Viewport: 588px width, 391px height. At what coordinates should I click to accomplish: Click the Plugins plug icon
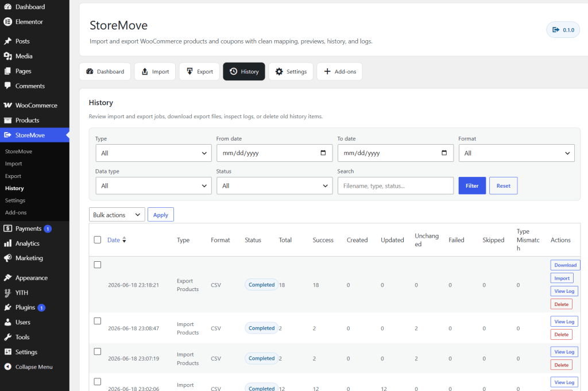[7, 307]
